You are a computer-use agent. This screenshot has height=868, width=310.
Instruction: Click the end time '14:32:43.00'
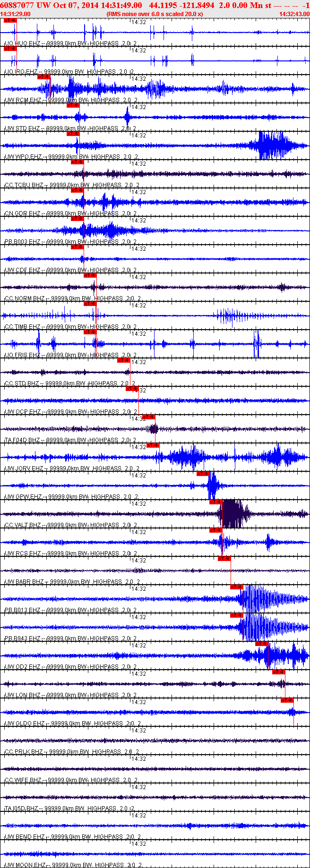[294, 14]
